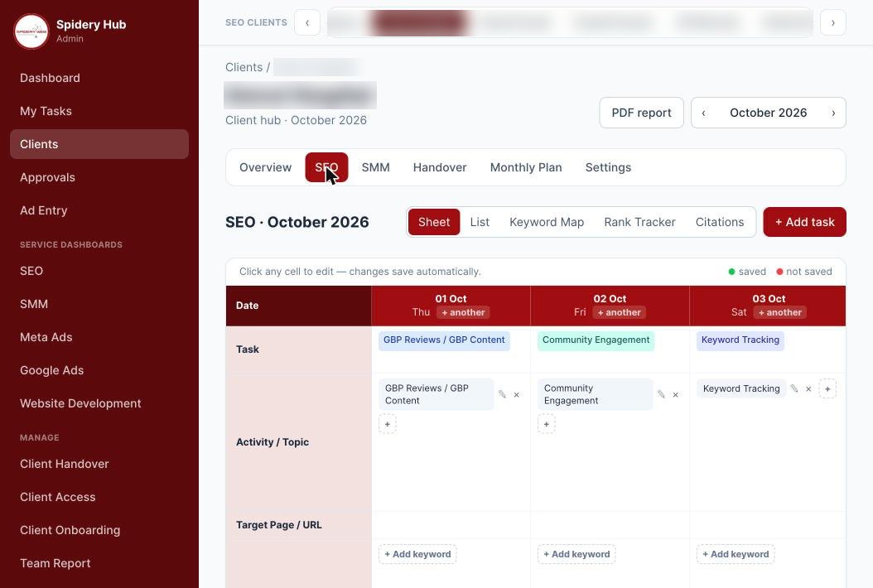873x588 pixels.
Task: Select List view
Action: pos(480,222)
